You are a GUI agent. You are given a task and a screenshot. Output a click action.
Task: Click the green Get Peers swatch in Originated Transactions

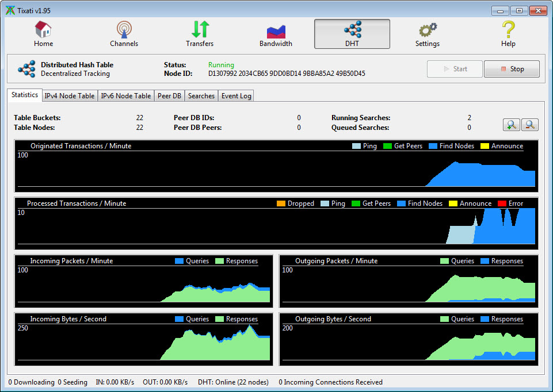point(388,146)
